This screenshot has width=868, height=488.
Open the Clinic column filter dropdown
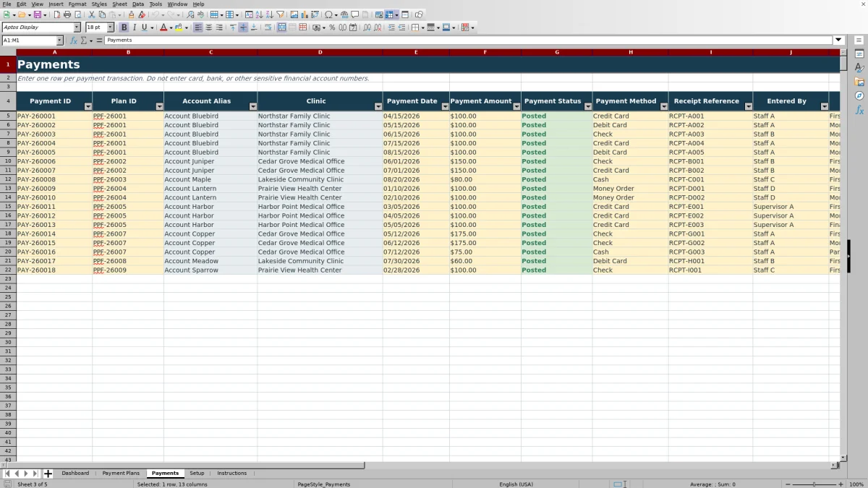click(378, 106)
